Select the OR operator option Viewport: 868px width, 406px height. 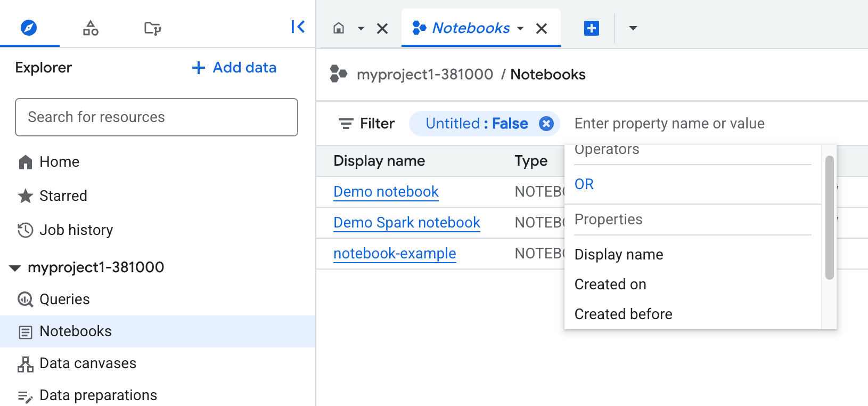click(x=584, y=184)
